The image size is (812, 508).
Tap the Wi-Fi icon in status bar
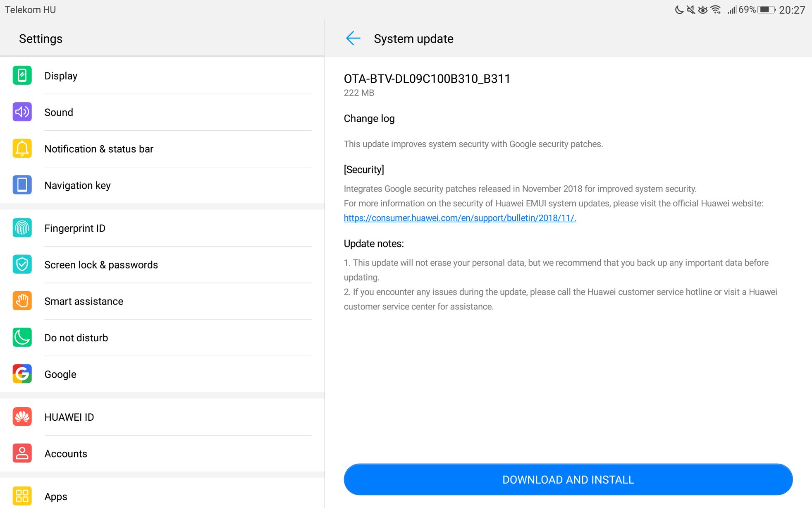pyautogui.click(x=716, y=10)
